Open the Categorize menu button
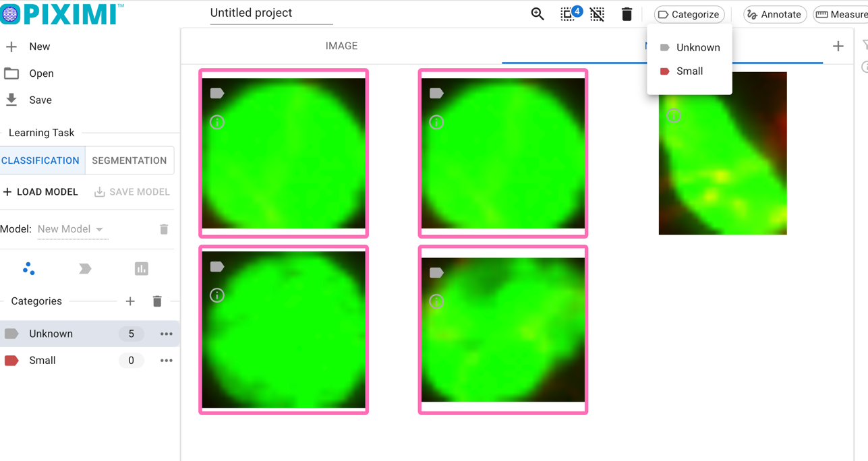Screen dimensions: 868x461 pyautogui.click(x=689, y=14)
